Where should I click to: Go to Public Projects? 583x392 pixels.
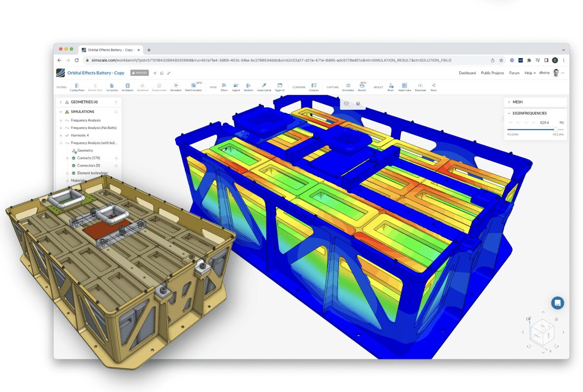tap(492, 72)
